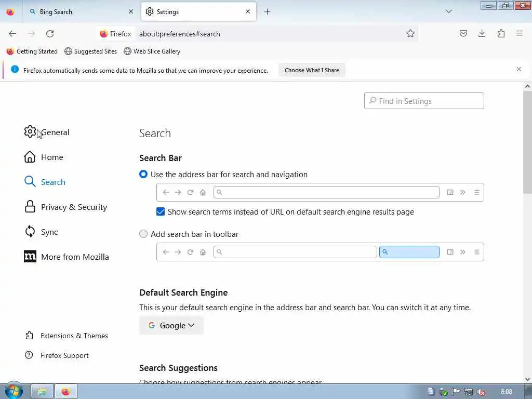The image size is (532, 399).
Task: Select Use the address bar for search radio
Action: click(143, 175)
